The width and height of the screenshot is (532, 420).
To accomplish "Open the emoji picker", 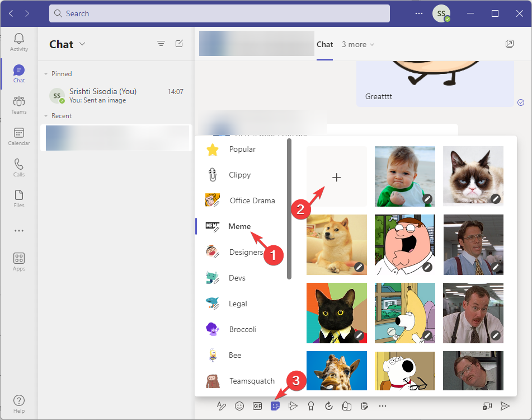I will [239, 406].
